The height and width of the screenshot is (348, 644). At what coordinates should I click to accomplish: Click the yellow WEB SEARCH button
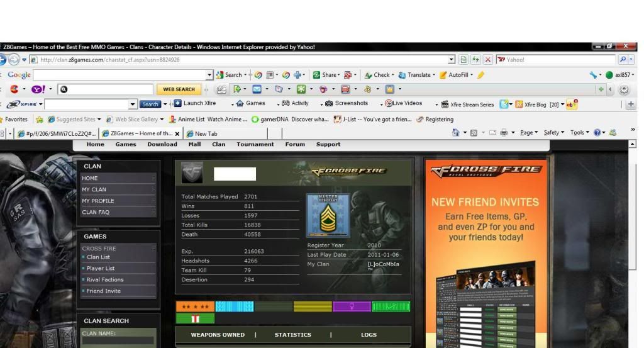click(179, 89)
